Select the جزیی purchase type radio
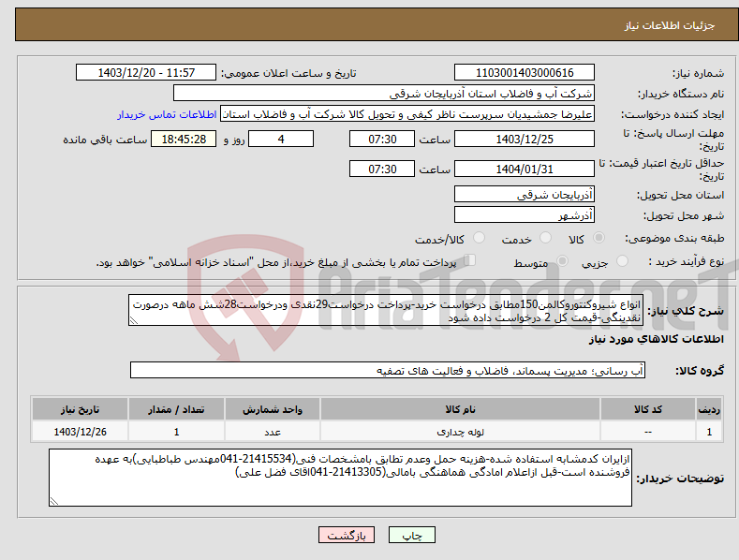This screenshot has width=739, height=560. tap(622, 260)
